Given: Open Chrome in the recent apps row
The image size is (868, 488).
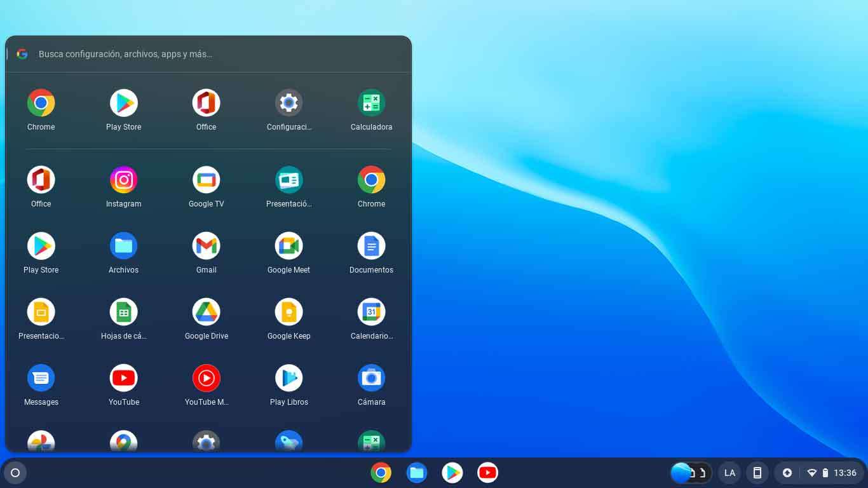Looking at the screenshot, I should click(41, 103).
